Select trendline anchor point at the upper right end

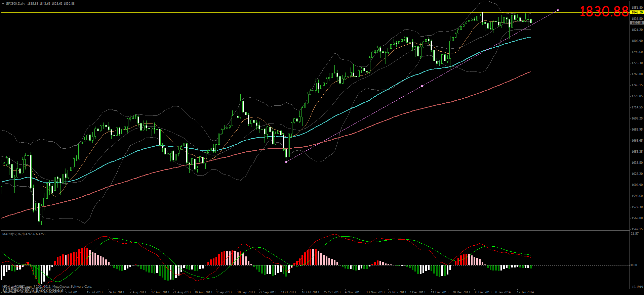(x=558, y=10)
